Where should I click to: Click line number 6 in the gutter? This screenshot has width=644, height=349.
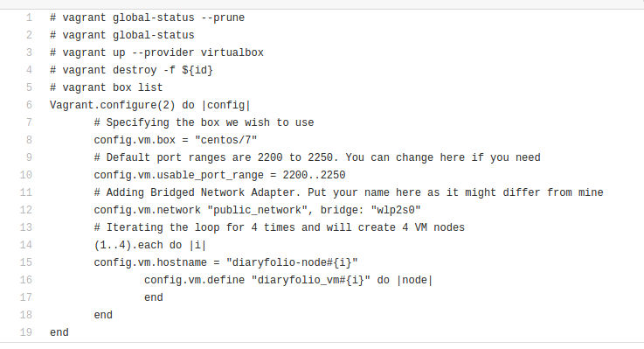point(29,105)
